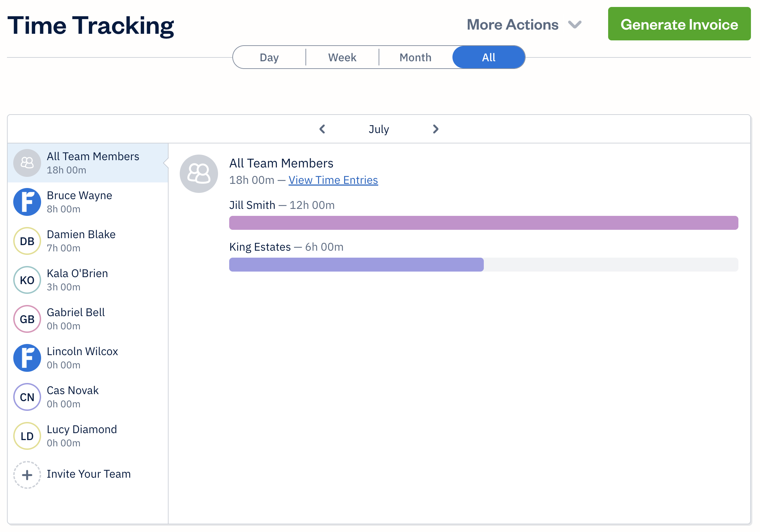Select Cas Novak in the team list

88,397
